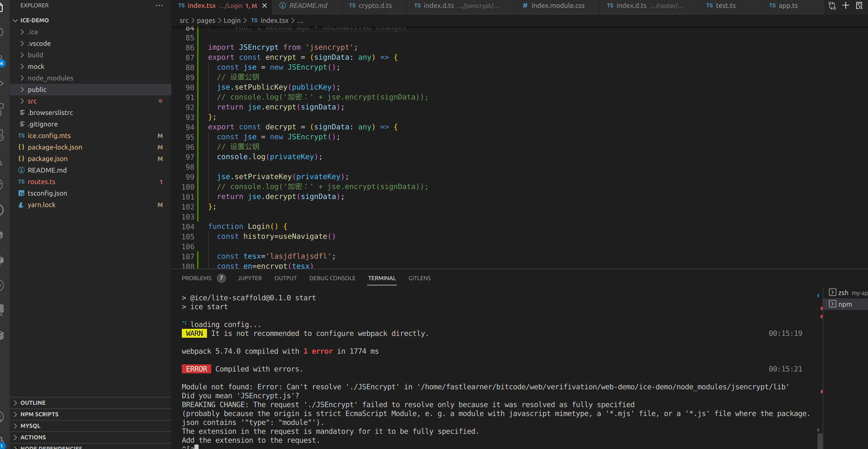Switch to the DEBUG CONSOLE panel tab
Viewport: 868px width, 449px height.
[x=332, y=278]
